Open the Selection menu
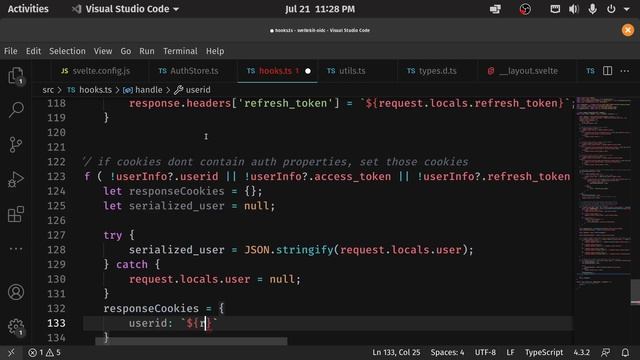 [67, 51]
